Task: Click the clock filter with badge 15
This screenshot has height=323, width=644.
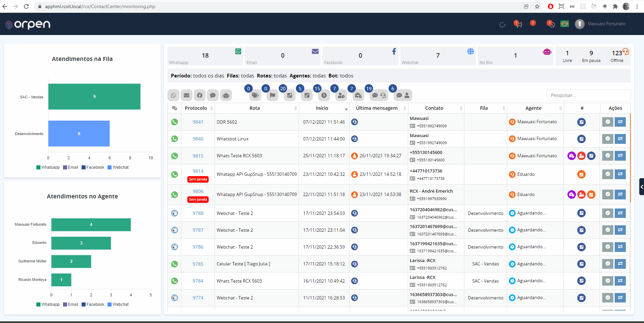Action: click(x=324, y=95)
